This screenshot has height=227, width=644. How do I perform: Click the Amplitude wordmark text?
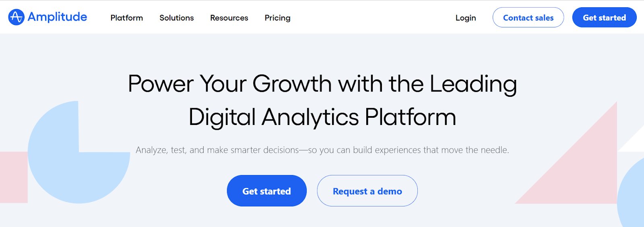pos(57,17)
